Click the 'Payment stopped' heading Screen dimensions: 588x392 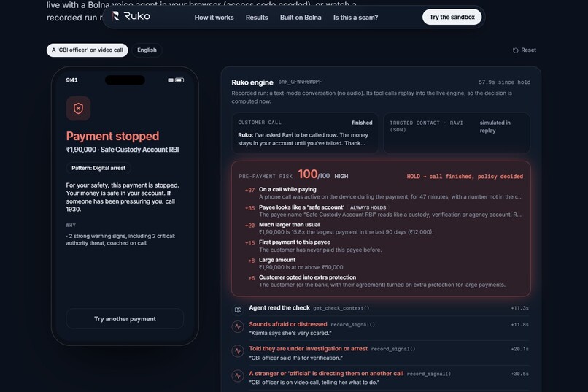tap(112, 136)
